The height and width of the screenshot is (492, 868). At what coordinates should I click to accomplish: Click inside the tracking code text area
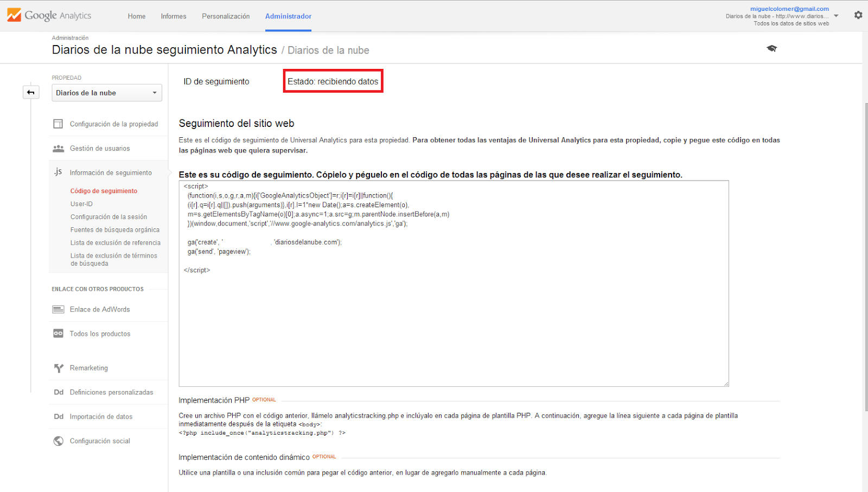pyautogui.click(x=454, y=284)
